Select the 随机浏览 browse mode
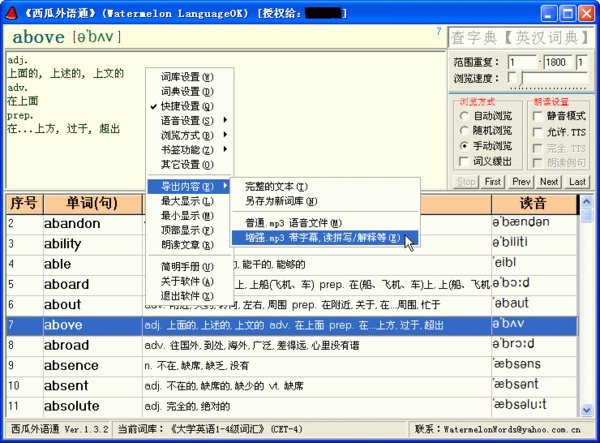Screen dimensions: 600x443 coord(466,131)
